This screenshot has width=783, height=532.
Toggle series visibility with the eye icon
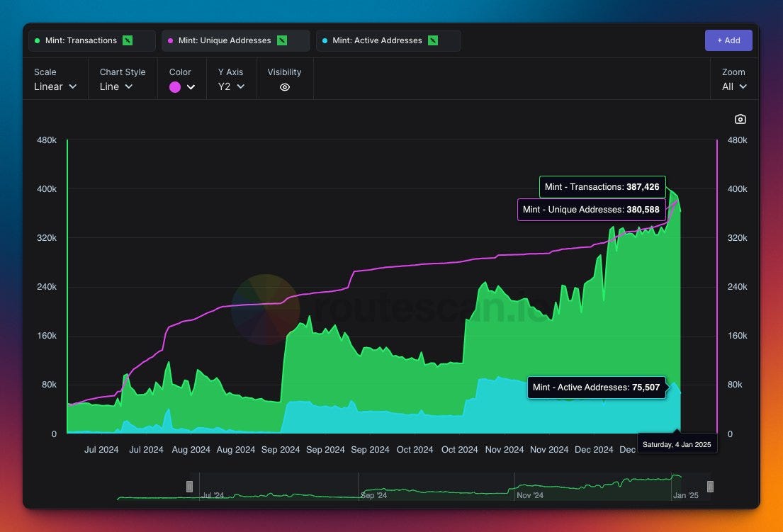click(x=285, y=87)
